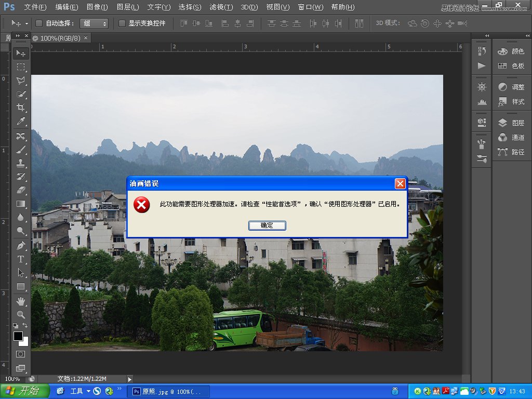
Task: Select the Eraser tool
Action: (x=21, y=190)
